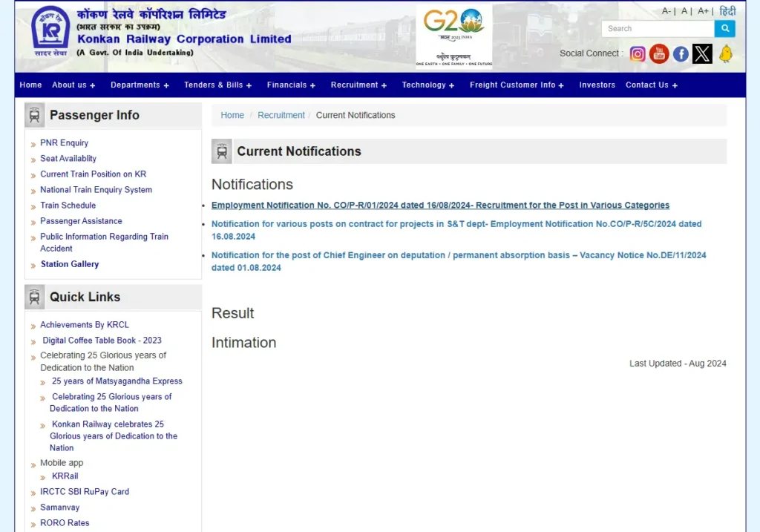
Task: Open the X (Twitter) social icon
Action: click(702, 53)
